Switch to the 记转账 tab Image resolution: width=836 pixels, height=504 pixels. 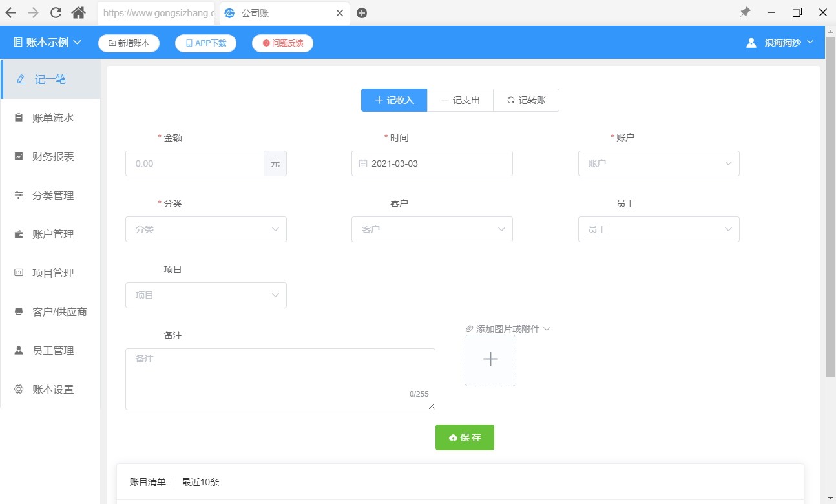tap(526, 100)
